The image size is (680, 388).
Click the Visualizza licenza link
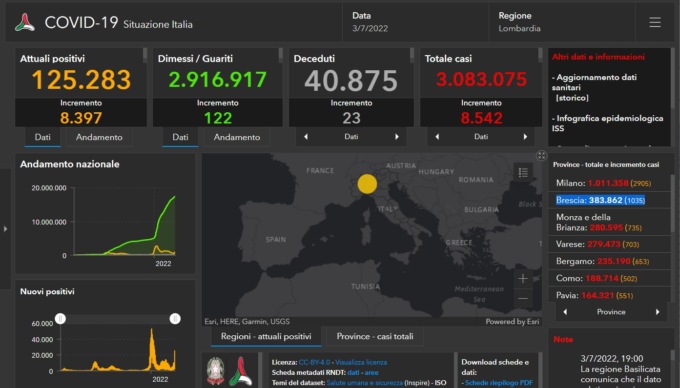click(361, 362)
